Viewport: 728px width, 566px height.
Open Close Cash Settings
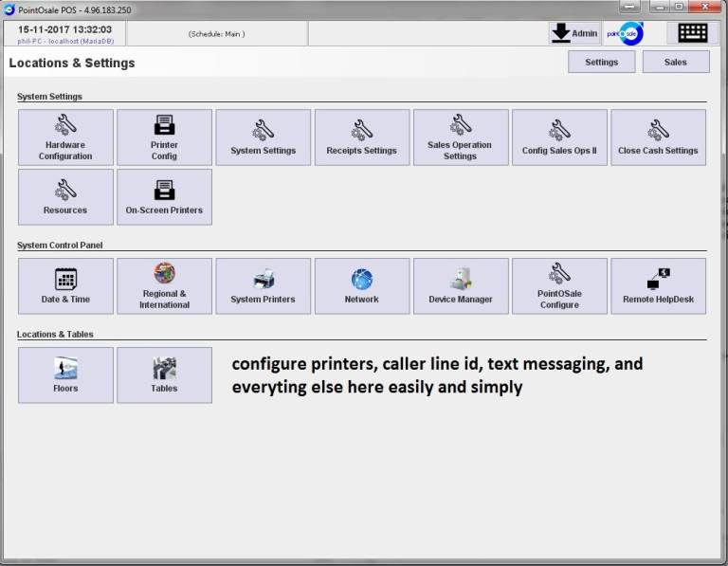click(658, 137)
